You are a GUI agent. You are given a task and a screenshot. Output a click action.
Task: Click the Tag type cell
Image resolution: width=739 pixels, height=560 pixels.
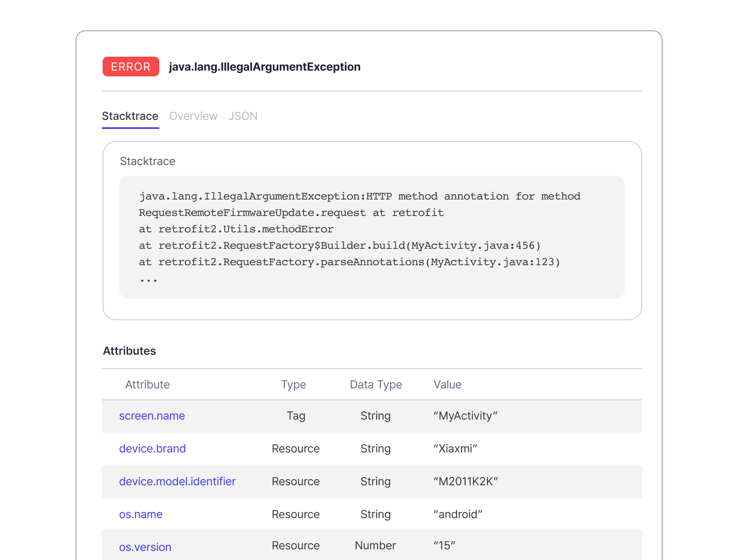click(x=296, y=416)
